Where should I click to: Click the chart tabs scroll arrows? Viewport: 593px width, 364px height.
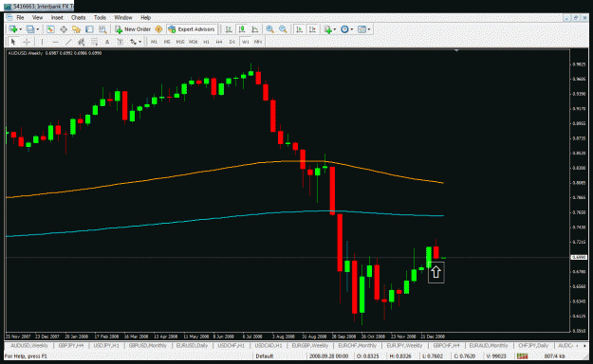(x=580, y=345)
